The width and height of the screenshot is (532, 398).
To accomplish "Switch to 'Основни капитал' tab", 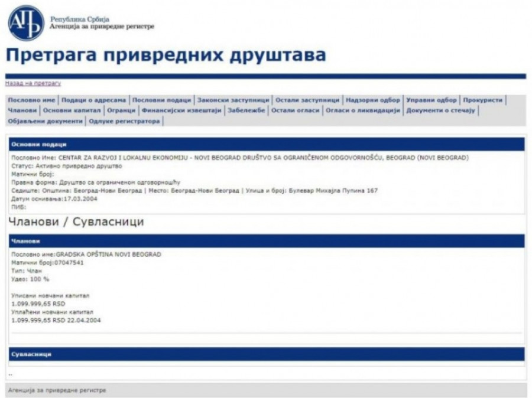I will pyautogui.click(x=72, y=110).
